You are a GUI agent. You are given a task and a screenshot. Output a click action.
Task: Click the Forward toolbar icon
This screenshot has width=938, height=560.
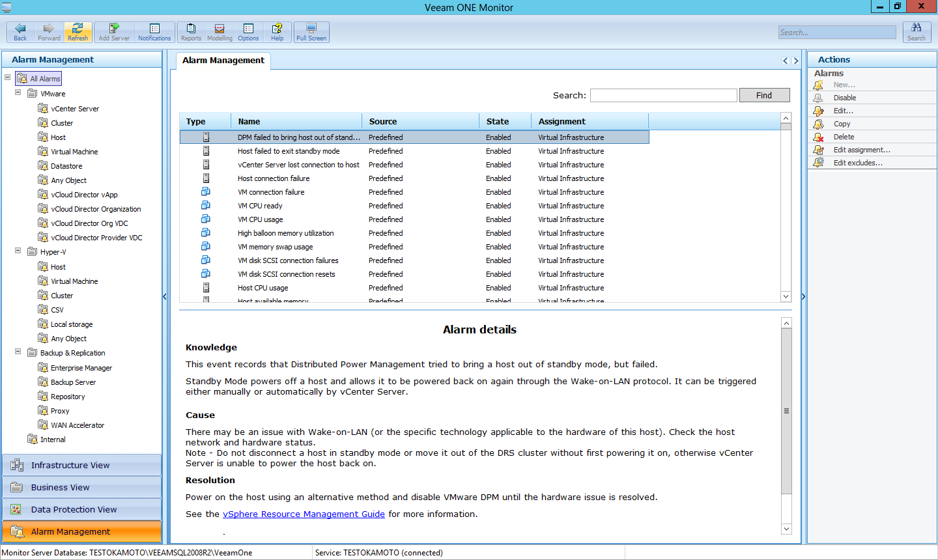49,32
